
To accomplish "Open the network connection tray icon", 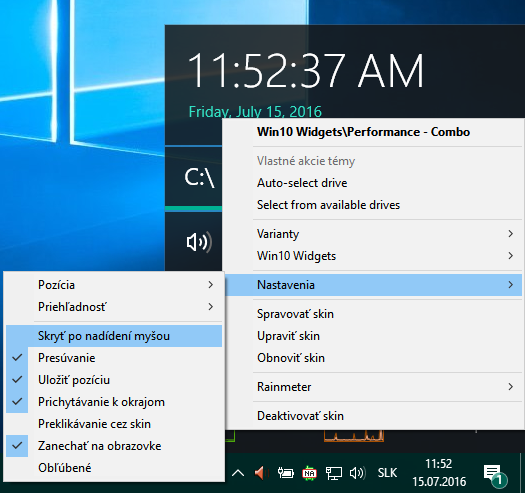I will 333,473.
